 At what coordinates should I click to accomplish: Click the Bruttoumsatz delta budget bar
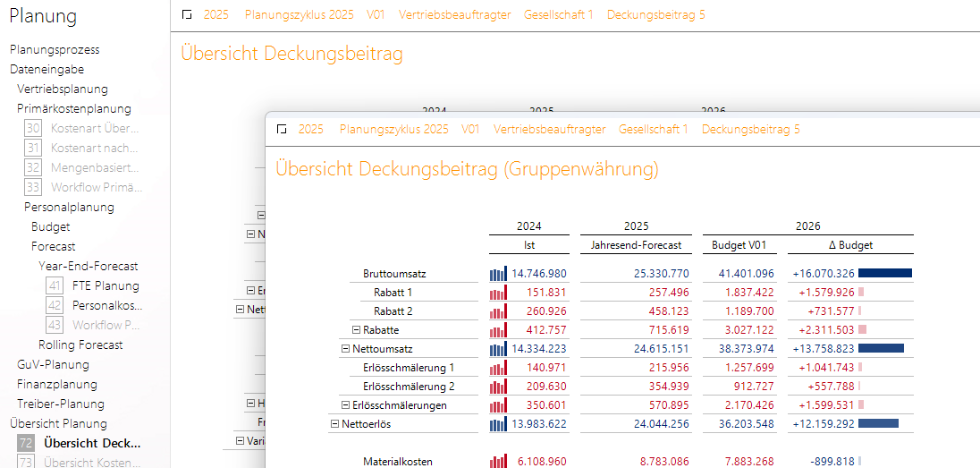(x=884, y=273)
